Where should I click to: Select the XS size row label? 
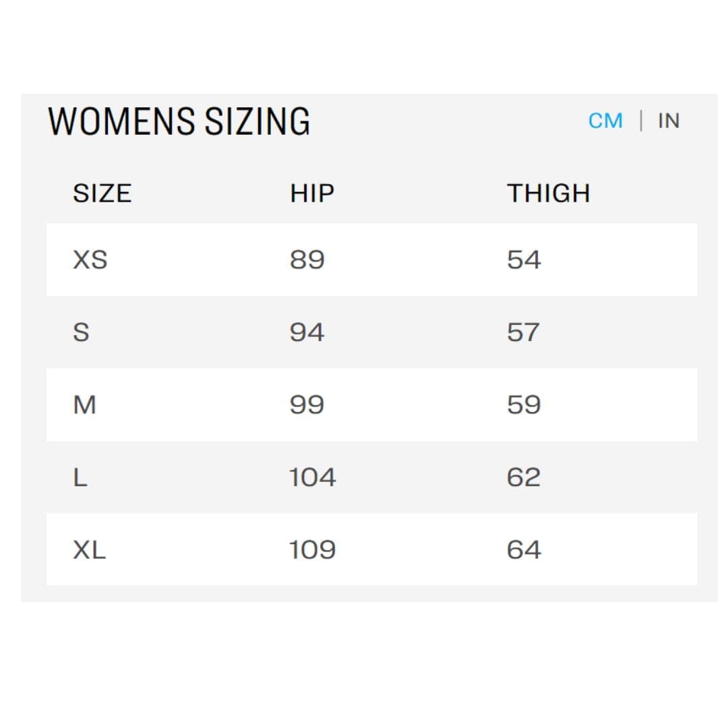(90, 260)
